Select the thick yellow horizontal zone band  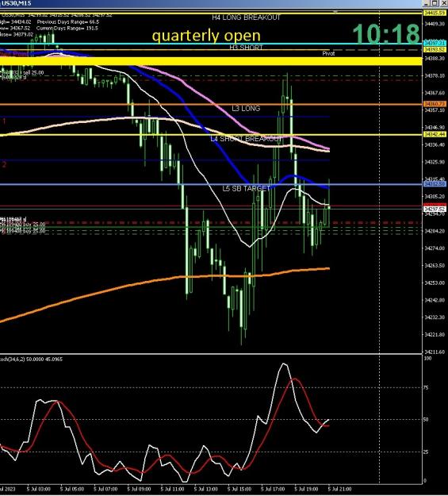tap(211, 61)
